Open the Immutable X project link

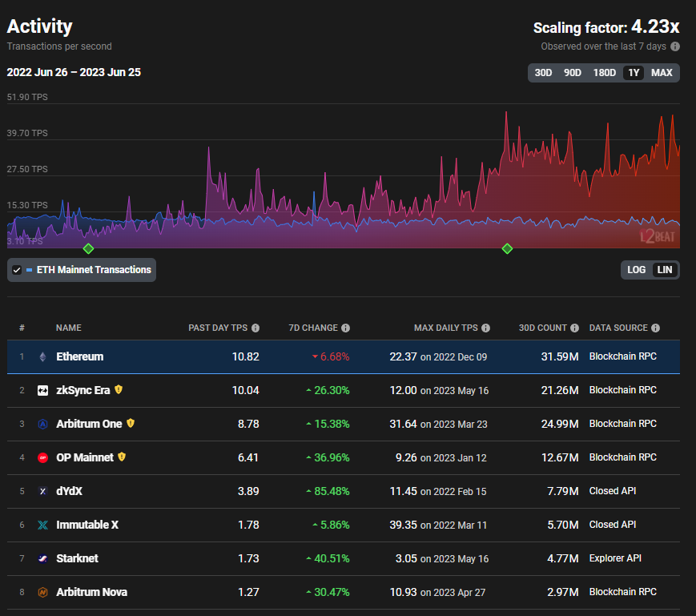click(87, 525)
